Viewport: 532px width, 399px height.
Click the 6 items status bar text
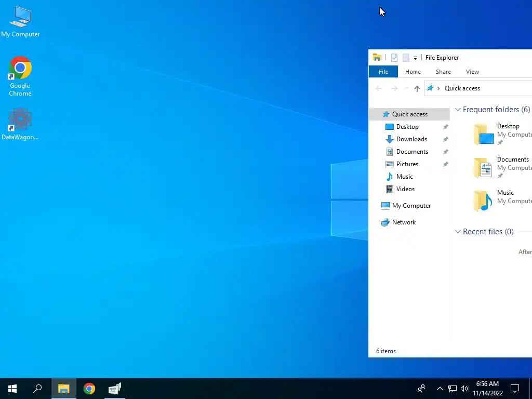click(386, 351)
